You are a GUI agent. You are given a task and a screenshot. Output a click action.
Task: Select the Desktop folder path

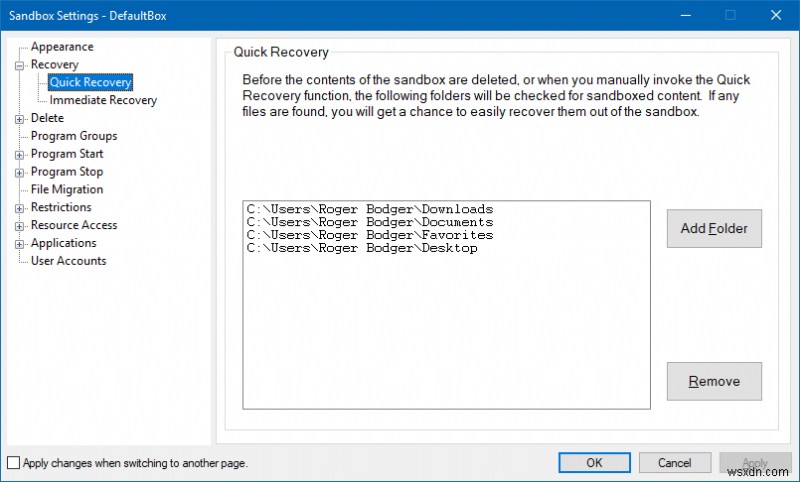point(362,248)
